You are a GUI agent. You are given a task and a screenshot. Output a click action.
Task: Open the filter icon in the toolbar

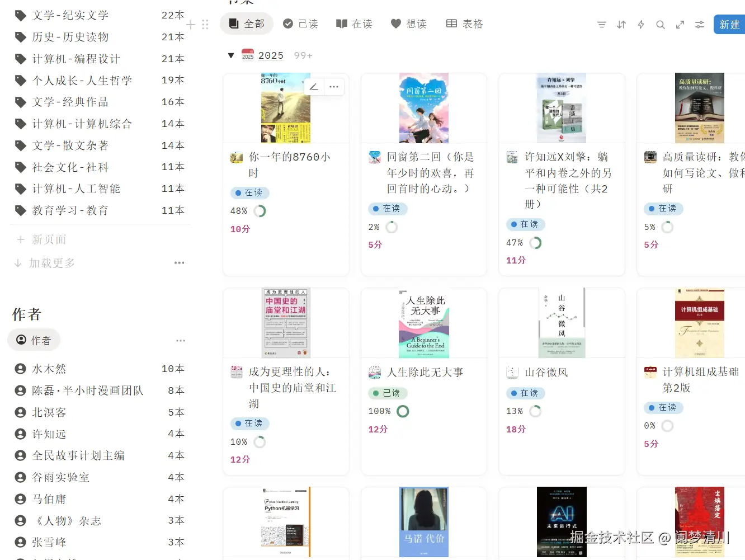pyautogui.click(x=601, y=25)
